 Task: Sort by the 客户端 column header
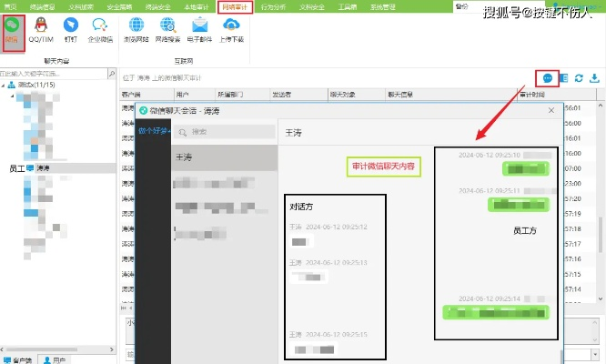146,95
